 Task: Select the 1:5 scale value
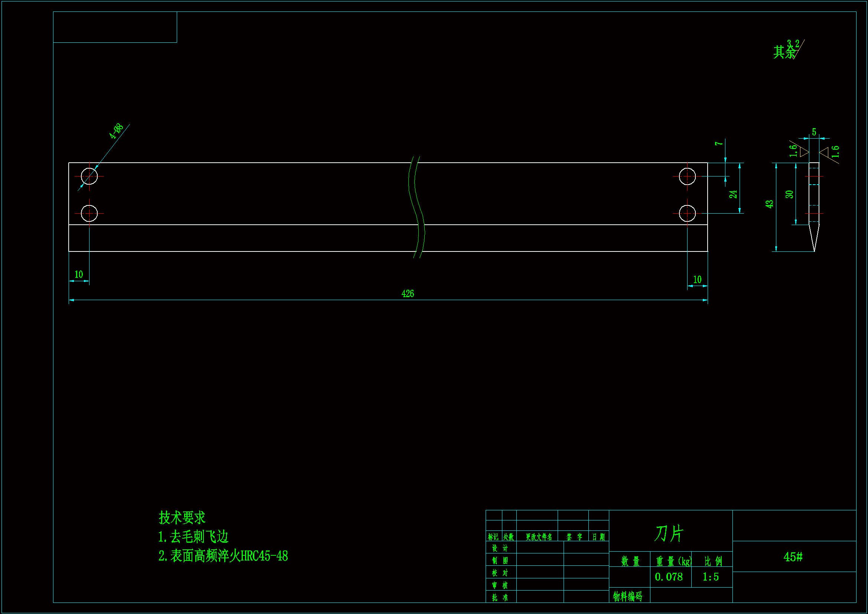point(710,577)
